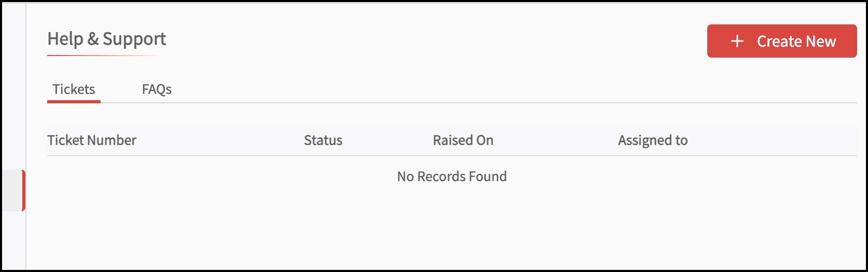Switch to the FAQs tab
868x272 pixels.
coord(157,89)
